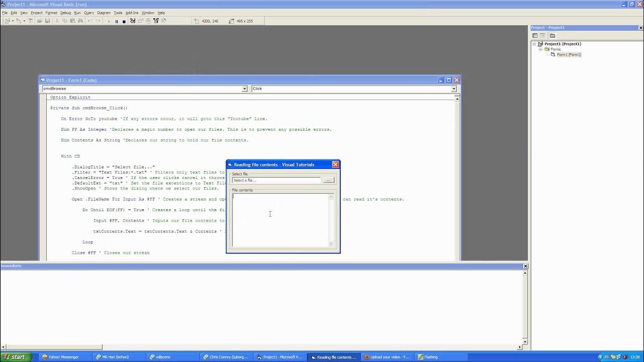Image resolution: width=644 pixels, height=362 pixels.
Task: Collapse the Project1 (Project1) tree node
Action: click(x=534, y=44)
